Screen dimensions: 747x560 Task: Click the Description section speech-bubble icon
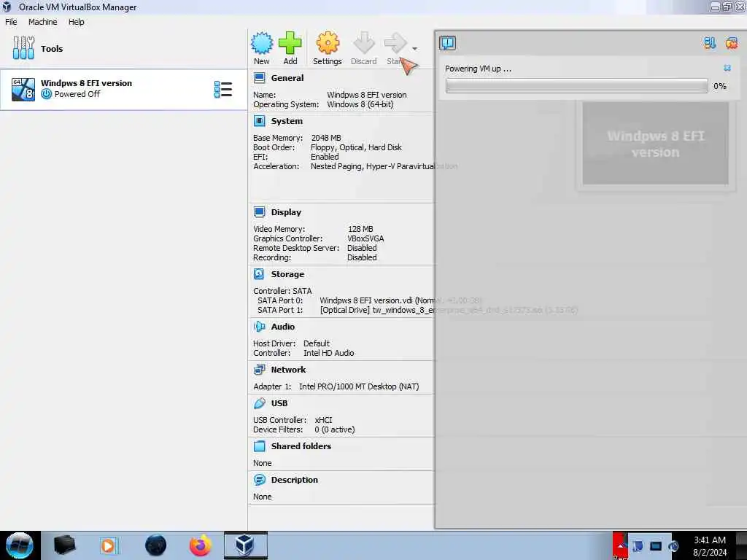point(259,480)
